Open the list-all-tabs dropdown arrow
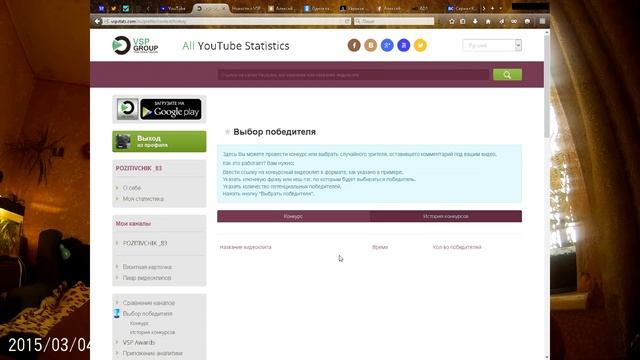Screen dimensions: 640x360 pos(500,8)
